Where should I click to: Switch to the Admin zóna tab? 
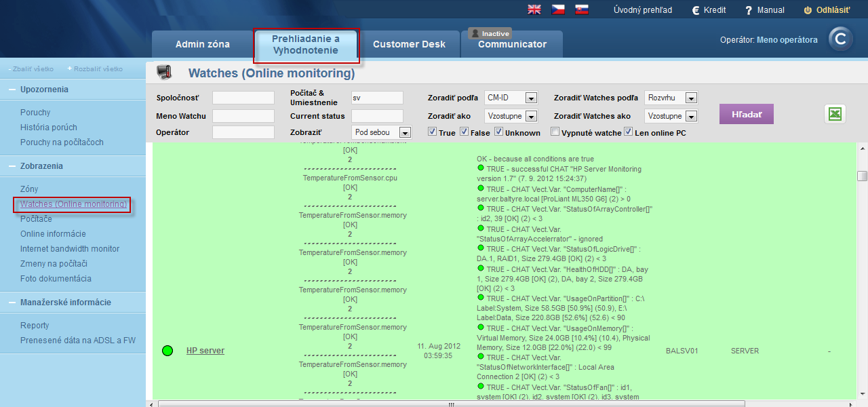[203, 44]
